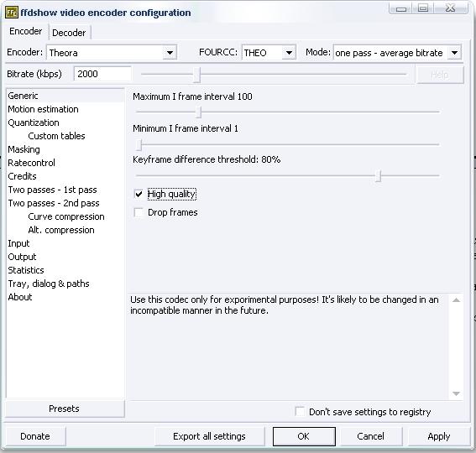Click the Presets button

click(x=65, y=409)
